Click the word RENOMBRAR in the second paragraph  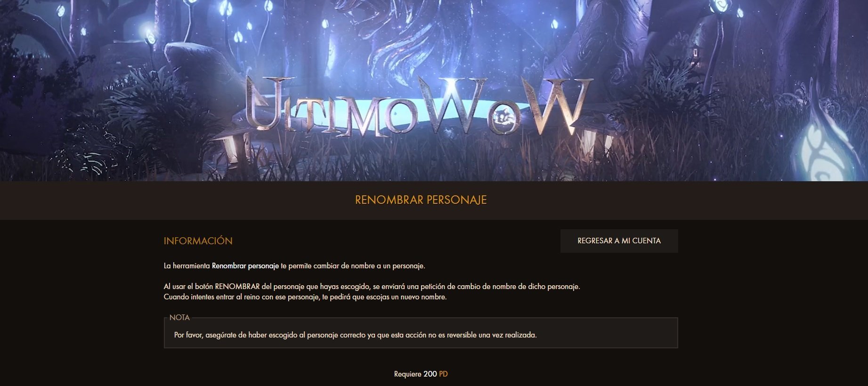(x=237, y=286)
